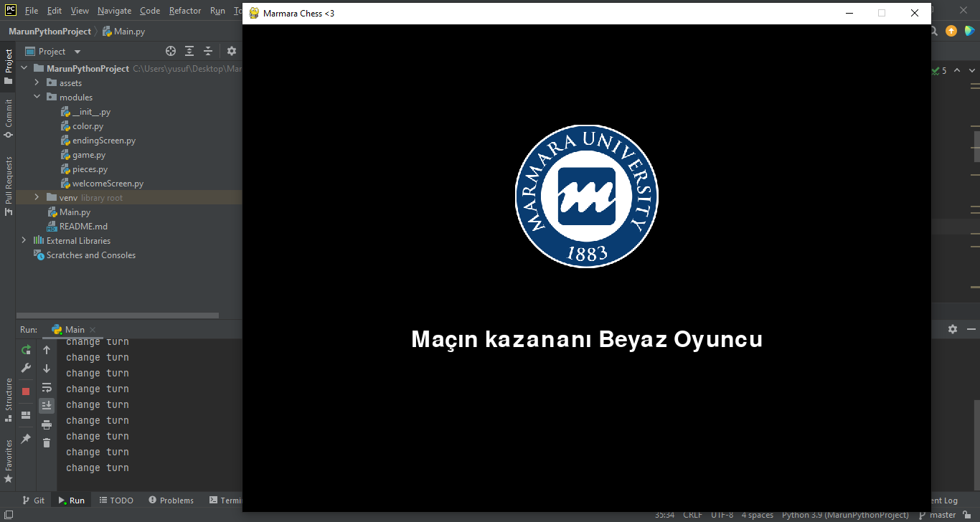Viewport: 980px width, 522px height.
Task: Open the Structure side panel
Action: [x=9, y=399]
